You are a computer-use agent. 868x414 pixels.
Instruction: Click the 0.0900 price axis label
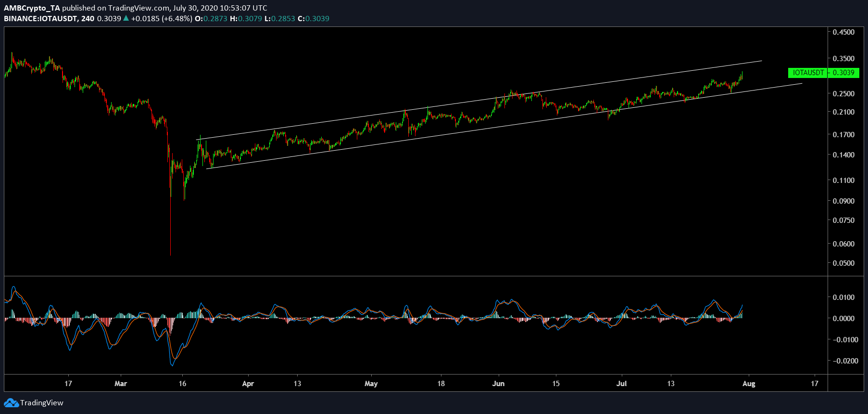tap(843, 201)
